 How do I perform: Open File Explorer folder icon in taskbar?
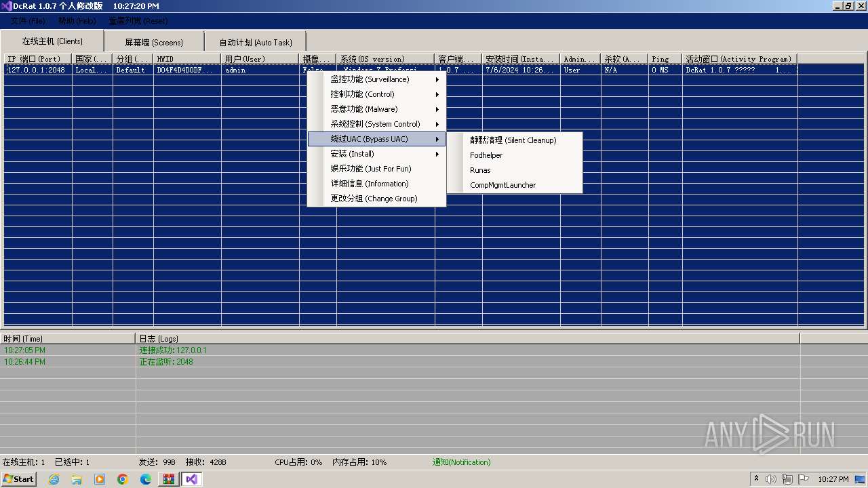click(77, 479)
